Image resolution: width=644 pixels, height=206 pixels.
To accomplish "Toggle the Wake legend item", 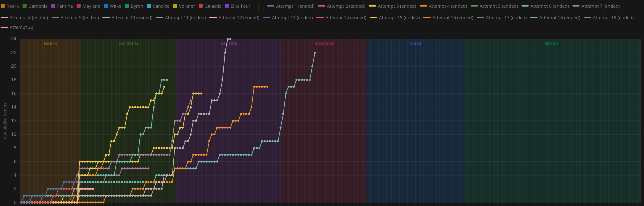I will [x=113, y=6].
